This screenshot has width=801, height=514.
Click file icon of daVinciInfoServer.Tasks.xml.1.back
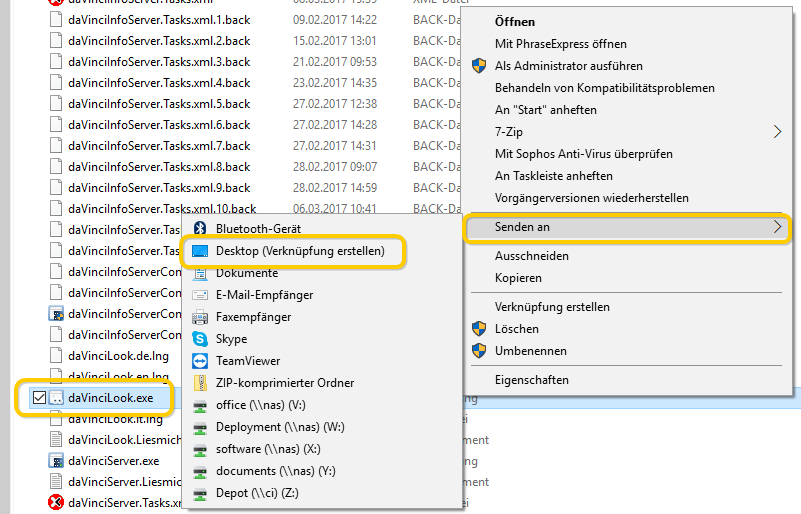(56, 19)
